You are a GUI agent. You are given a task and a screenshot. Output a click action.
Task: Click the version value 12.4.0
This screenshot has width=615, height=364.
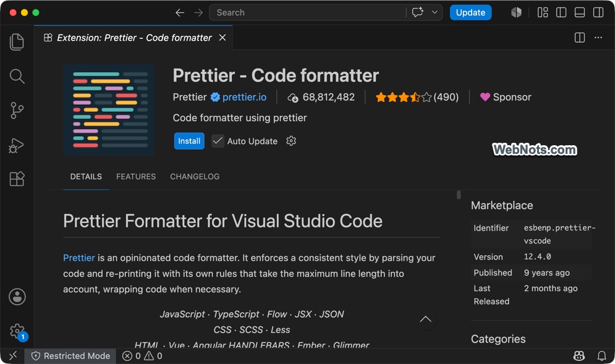click(x=537, y=256)
